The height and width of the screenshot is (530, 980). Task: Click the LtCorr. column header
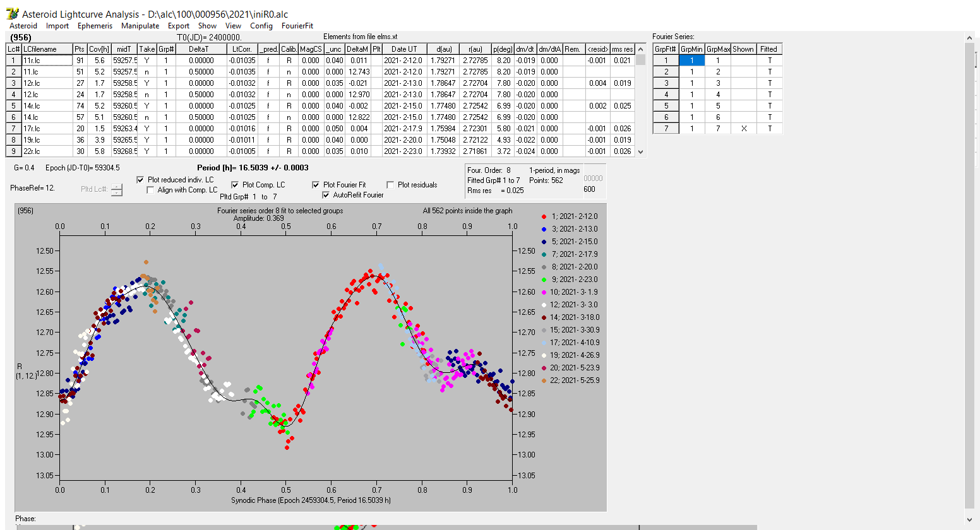242,49
